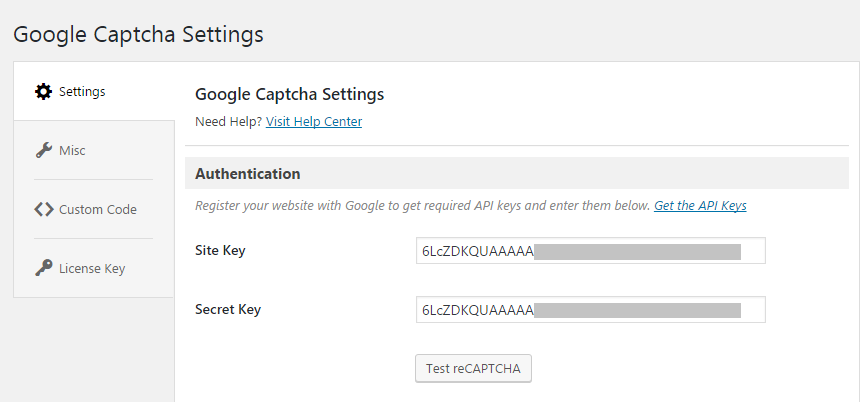Click the grey masked part of Site Key
The image size is (860, 402).
click(x=637, y=252)
